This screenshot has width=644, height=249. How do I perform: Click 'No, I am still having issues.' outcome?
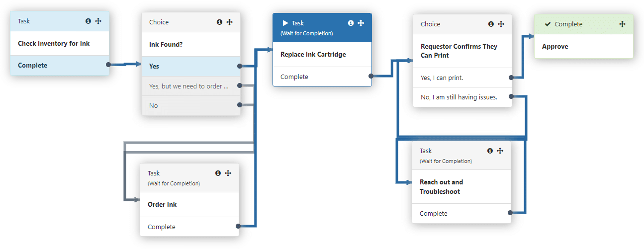click(459, 97)
